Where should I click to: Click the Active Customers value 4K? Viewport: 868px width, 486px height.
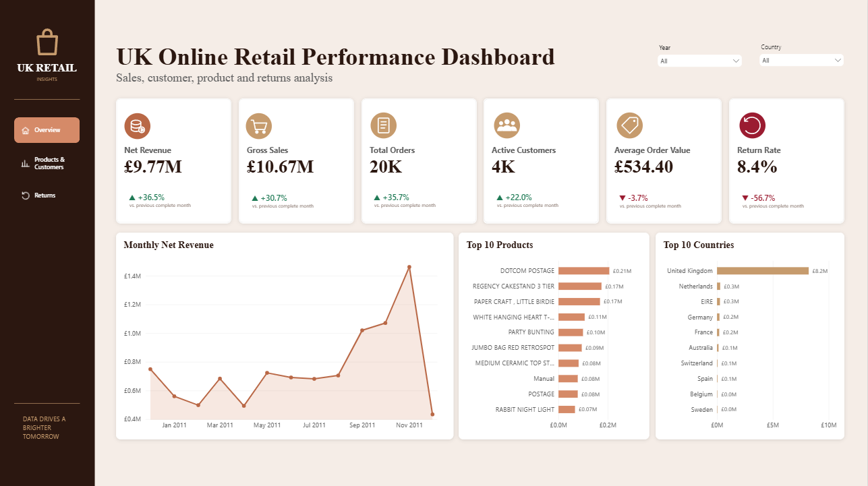point(503,166)
